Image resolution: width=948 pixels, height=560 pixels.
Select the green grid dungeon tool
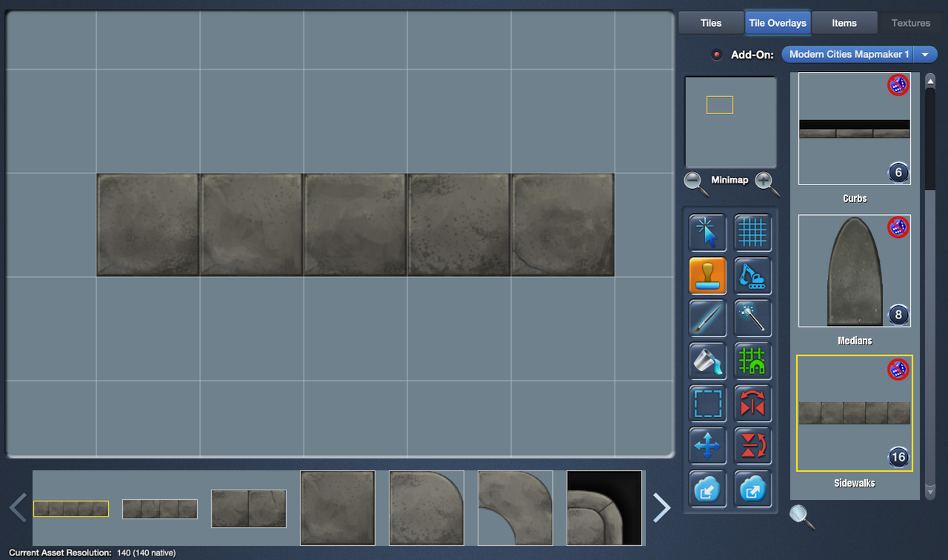(x=752, y=361)
